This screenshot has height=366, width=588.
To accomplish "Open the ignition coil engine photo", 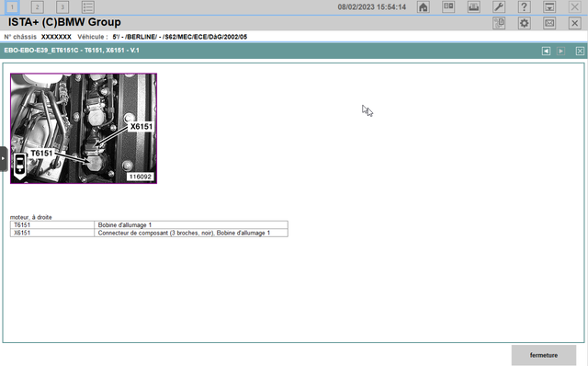I will tap(84, 129).
